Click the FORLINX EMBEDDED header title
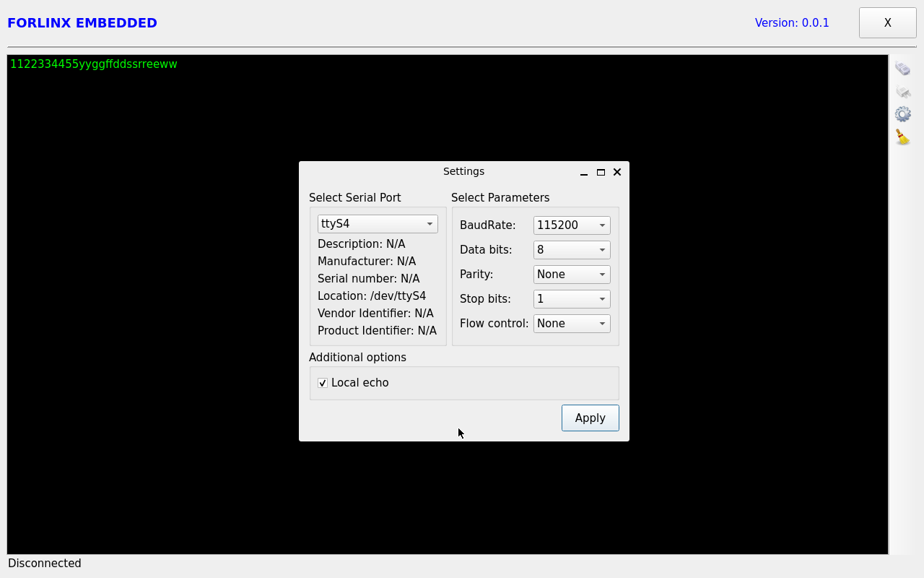 coord(82,23)
